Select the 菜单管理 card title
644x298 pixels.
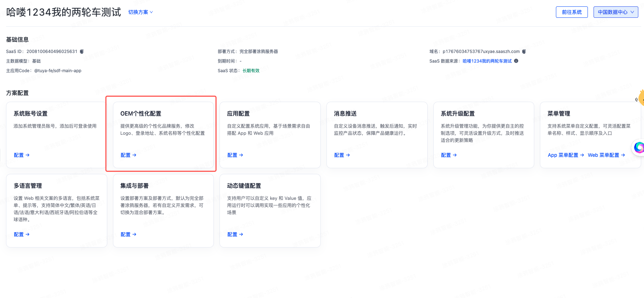coord(559,113)
